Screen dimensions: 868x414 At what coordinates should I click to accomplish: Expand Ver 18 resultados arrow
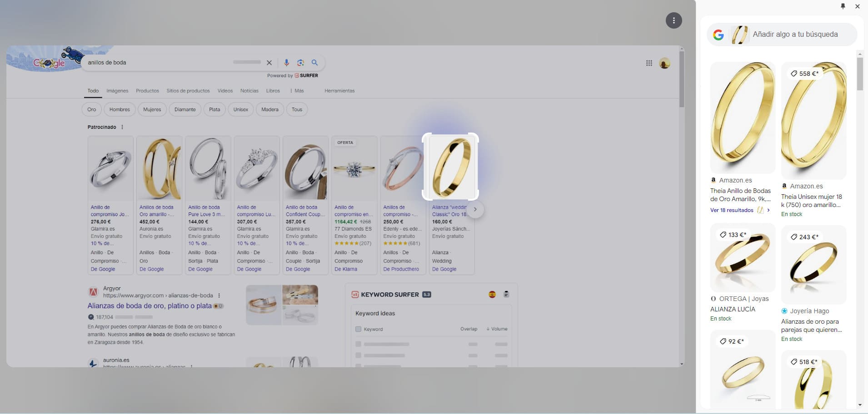click(x=768, y=210)
